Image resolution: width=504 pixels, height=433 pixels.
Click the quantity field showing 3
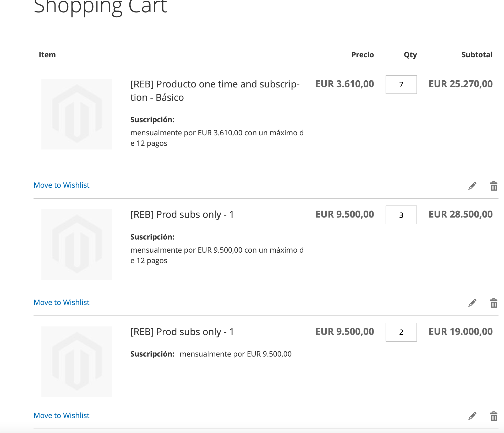coord(401,215)
